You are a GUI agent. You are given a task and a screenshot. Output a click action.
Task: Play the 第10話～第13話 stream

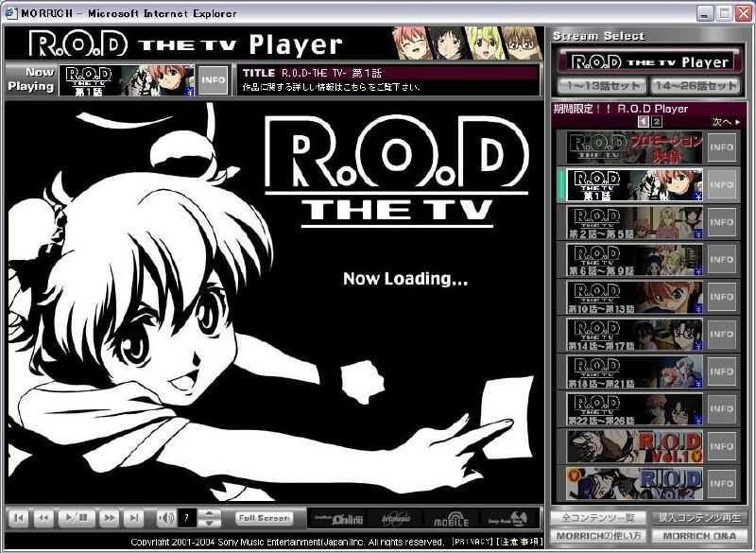point(634,297)
